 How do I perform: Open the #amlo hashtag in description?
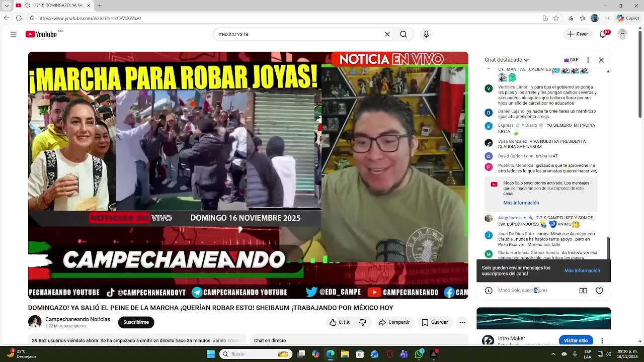coord(219,340)
